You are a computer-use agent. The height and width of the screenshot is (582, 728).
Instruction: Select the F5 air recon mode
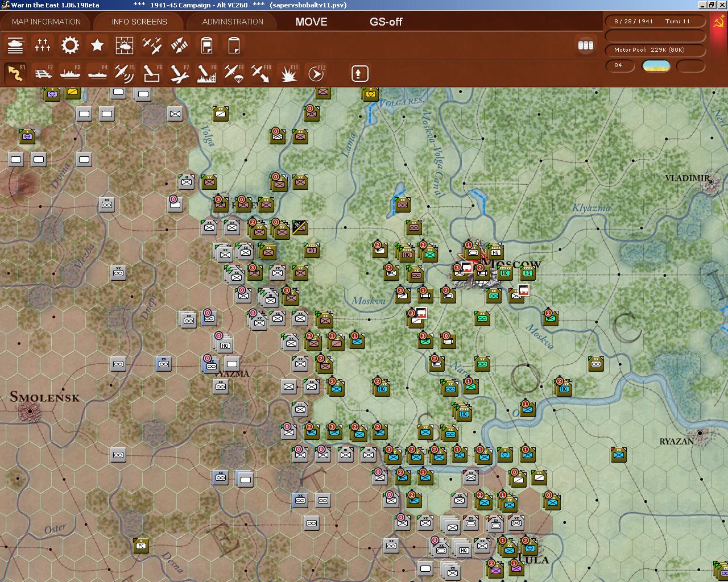point(125,73)
